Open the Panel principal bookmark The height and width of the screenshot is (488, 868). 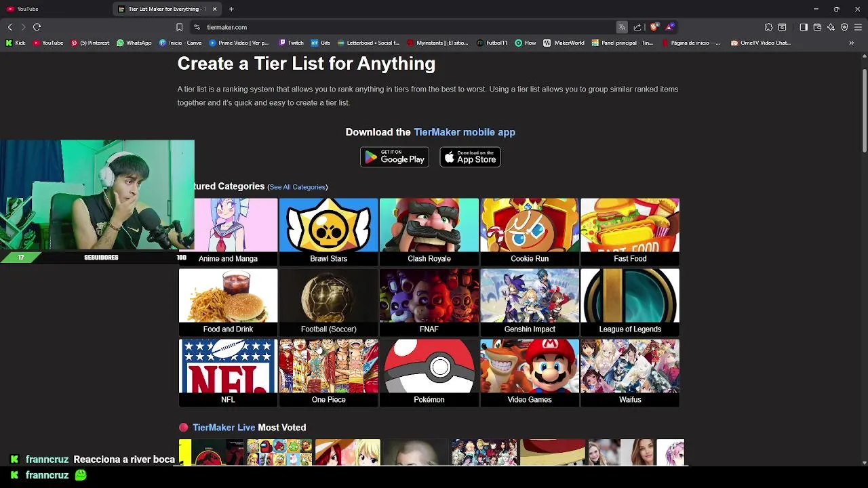point(623,43)
